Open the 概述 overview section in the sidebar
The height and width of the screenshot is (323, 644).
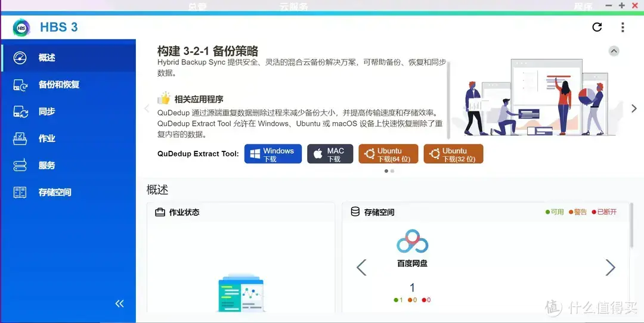click(68, 58)
